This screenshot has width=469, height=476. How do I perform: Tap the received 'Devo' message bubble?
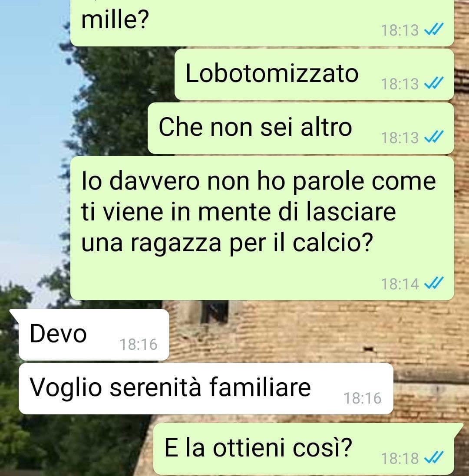click(94, 335)
